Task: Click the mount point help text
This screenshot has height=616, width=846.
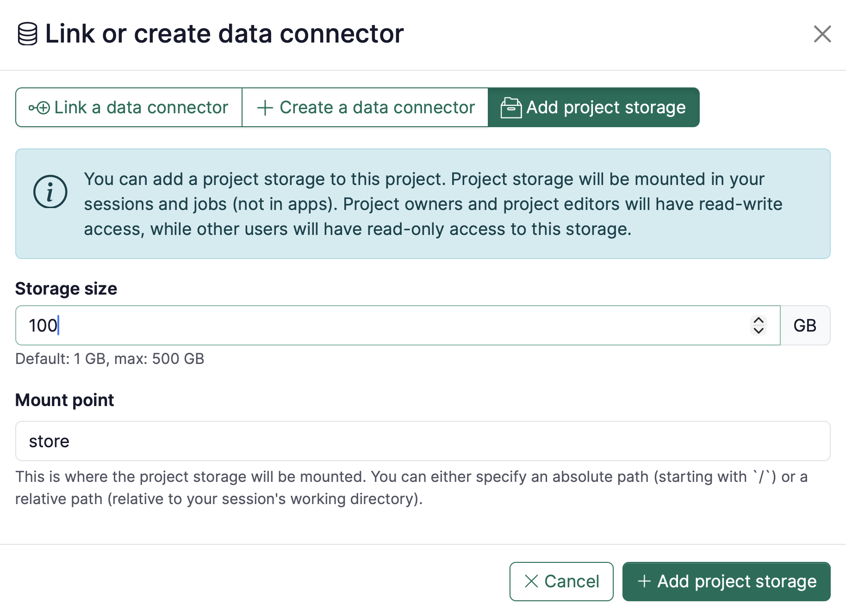Action: point(411,488)
